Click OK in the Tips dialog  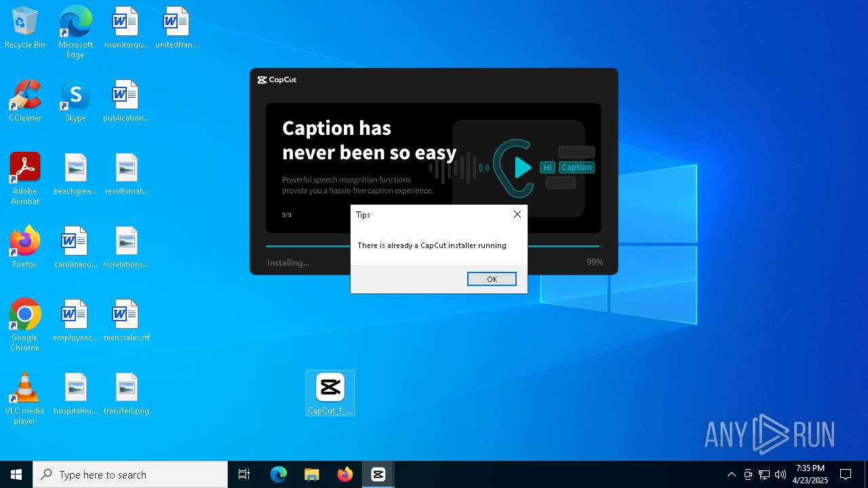[x=492, y=279]
